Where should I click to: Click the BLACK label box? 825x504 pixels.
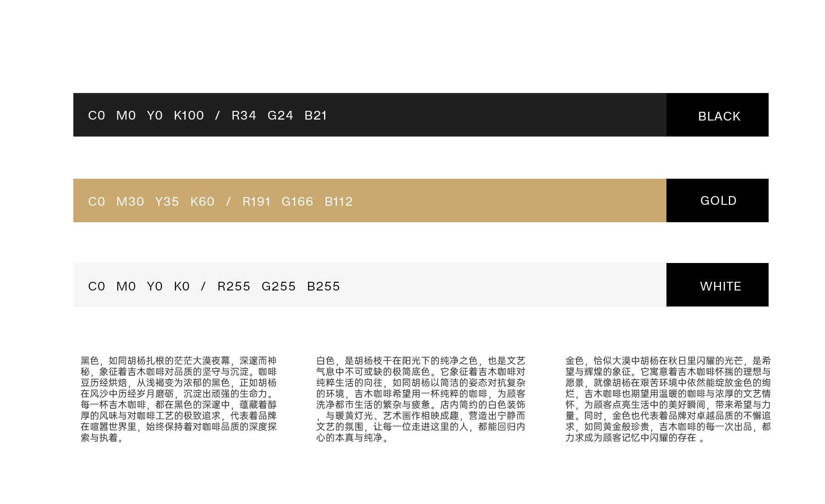click(717, 115)
